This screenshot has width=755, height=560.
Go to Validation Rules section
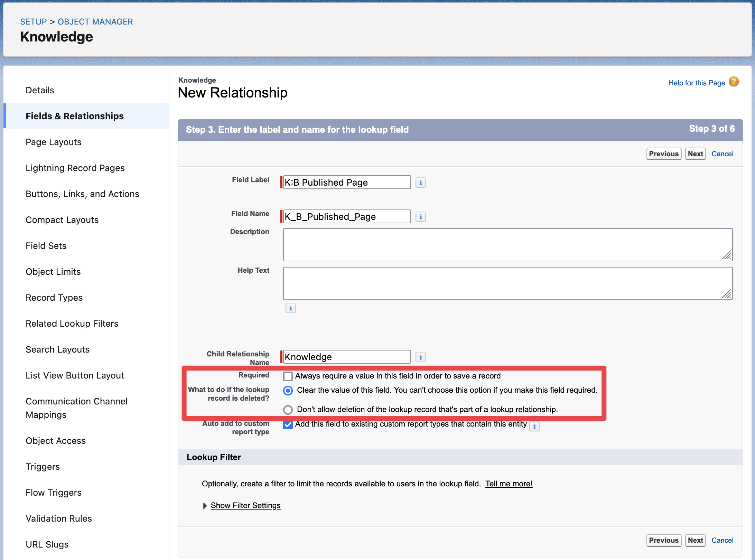pos(58,519)
